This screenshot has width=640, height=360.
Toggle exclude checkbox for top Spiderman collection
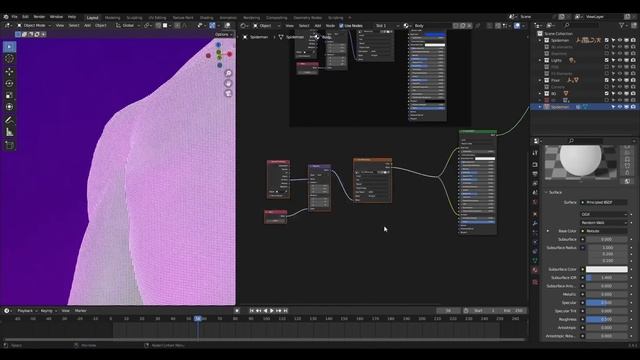pyautogui.click(x=607, y=40)
